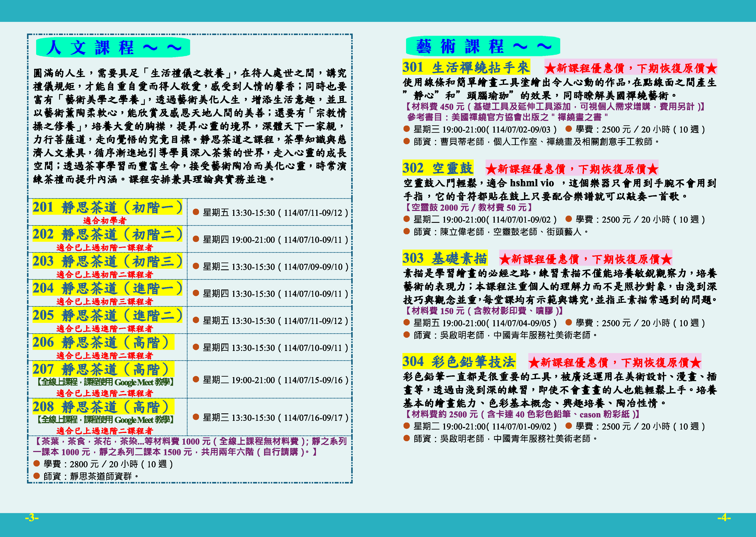Image resolution: width=756 pixels, height=537 pixels.
Task: Select course title 202 靜思茶道（初階二）
Action: click(107, 234)
